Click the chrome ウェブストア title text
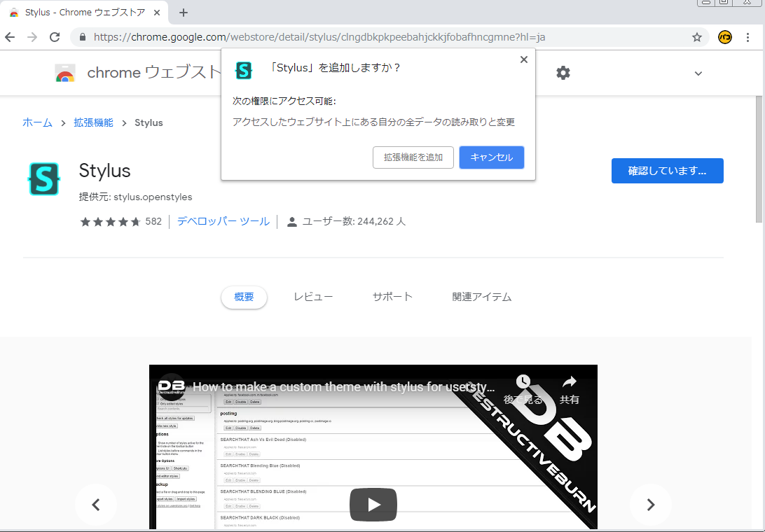Image resolution: width=765 pixels, height=532 pixels. (x=153, y=73)
